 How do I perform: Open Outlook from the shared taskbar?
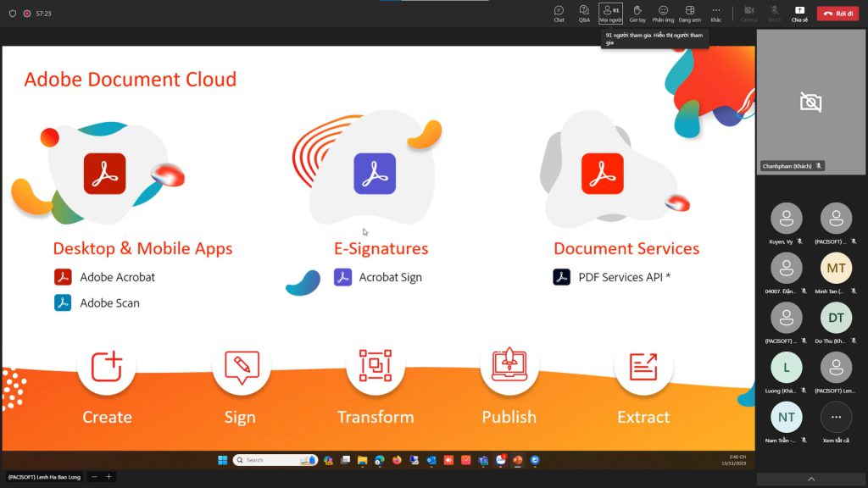[x=431, y=460]
